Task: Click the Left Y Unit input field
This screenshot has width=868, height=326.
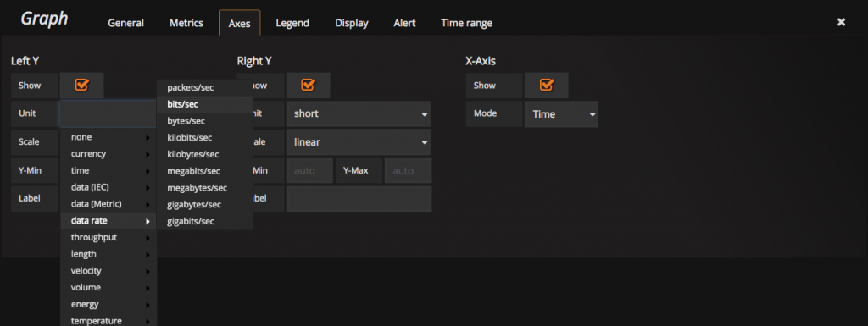Action: tap(108, 113)
